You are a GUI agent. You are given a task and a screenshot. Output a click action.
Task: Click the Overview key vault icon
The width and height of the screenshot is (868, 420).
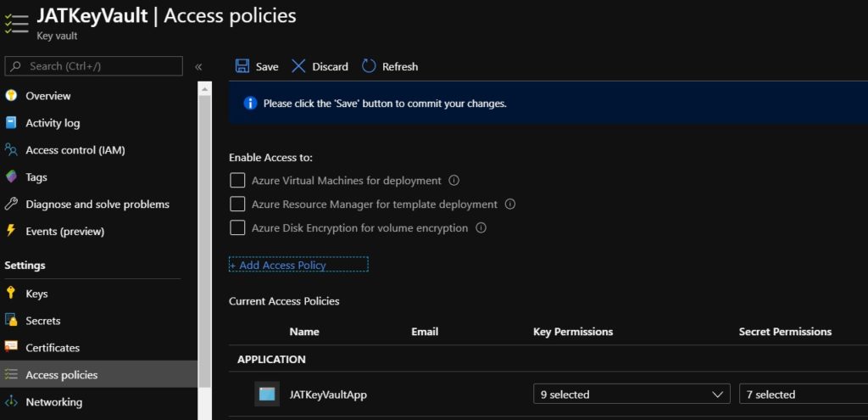[11, 95]
